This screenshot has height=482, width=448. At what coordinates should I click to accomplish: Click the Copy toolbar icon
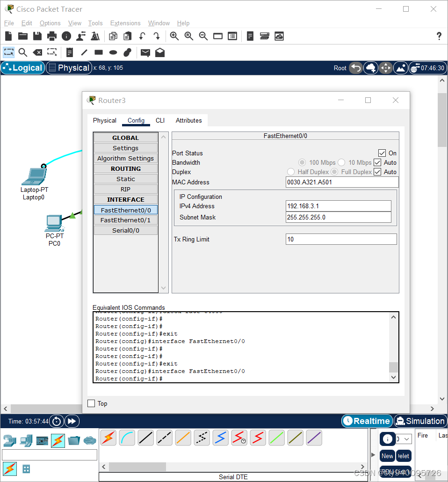(x=113, y=37)
